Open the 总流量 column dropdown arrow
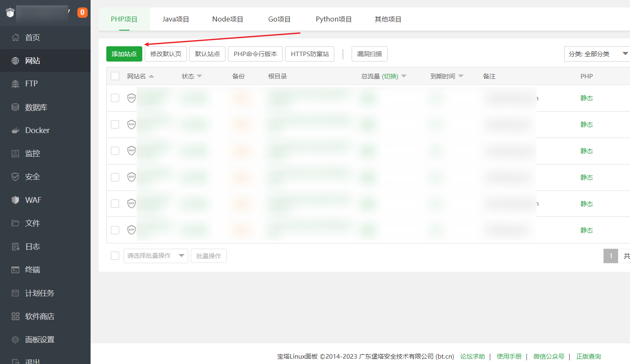 (x=404, y=76)
